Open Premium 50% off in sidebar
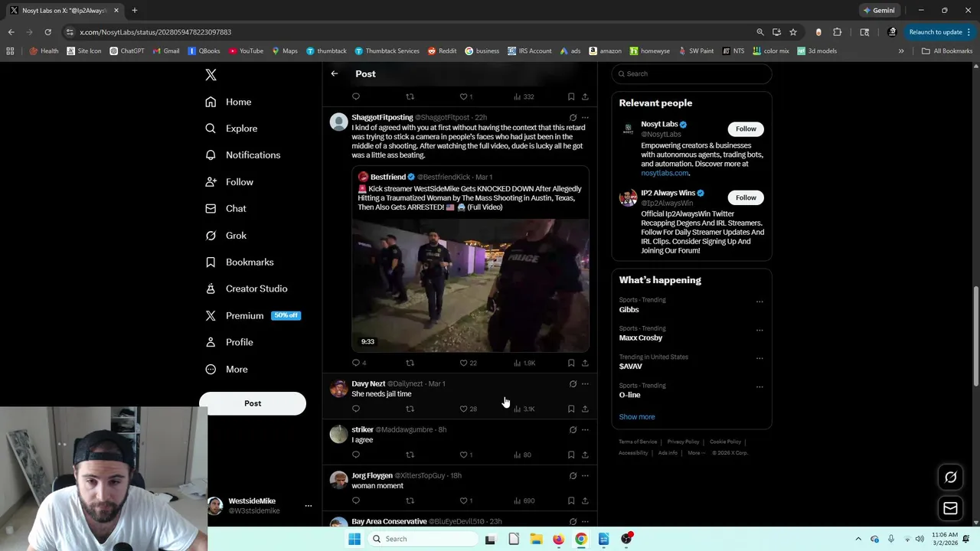This screenshot has height=551, width=980. click(x=253, y=315)
